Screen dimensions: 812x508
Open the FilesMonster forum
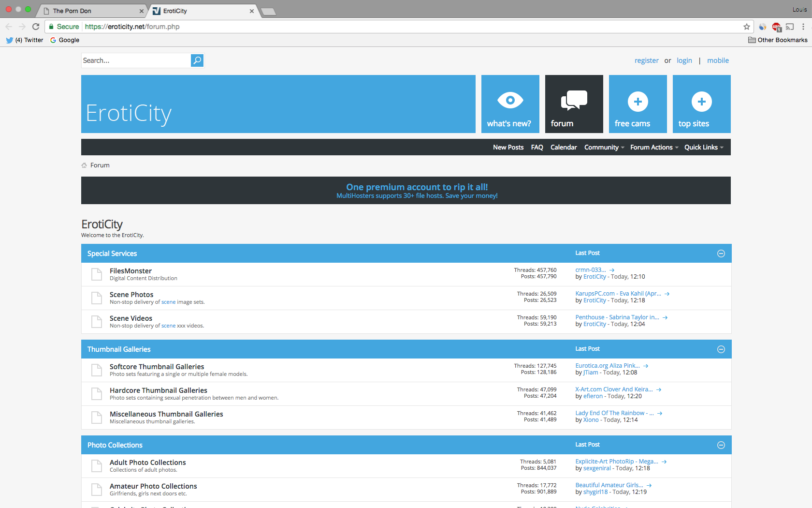130,271
